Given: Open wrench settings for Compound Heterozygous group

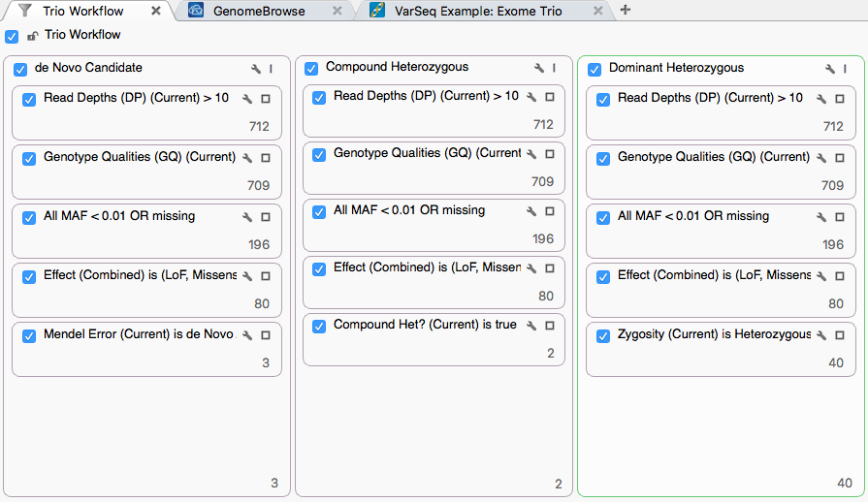Looking at the screenshot, I should point(539,68).
